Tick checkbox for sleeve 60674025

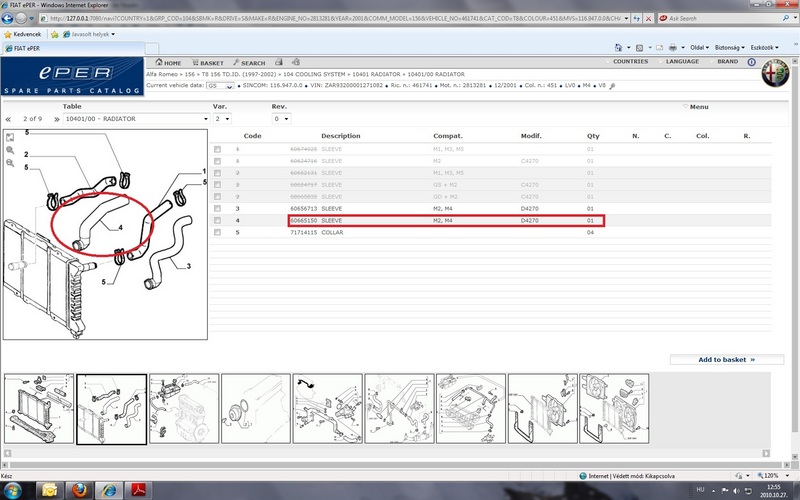click(x=217, y=149)
